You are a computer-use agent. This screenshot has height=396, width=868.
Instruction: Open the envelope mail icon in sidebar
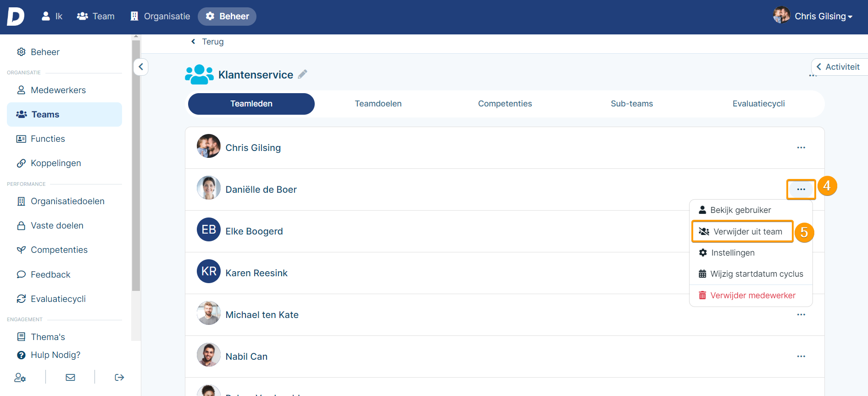[70, 377]
